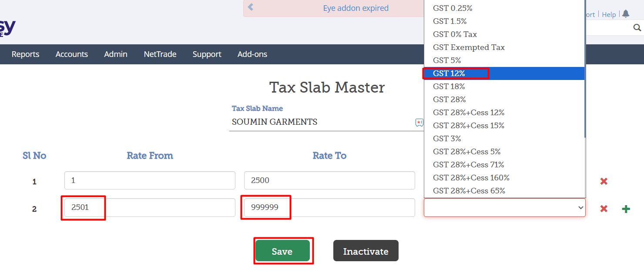Click the Inactivate button
Image resolution: width=644 pixels, height=276 pixels.
point(366,251)
